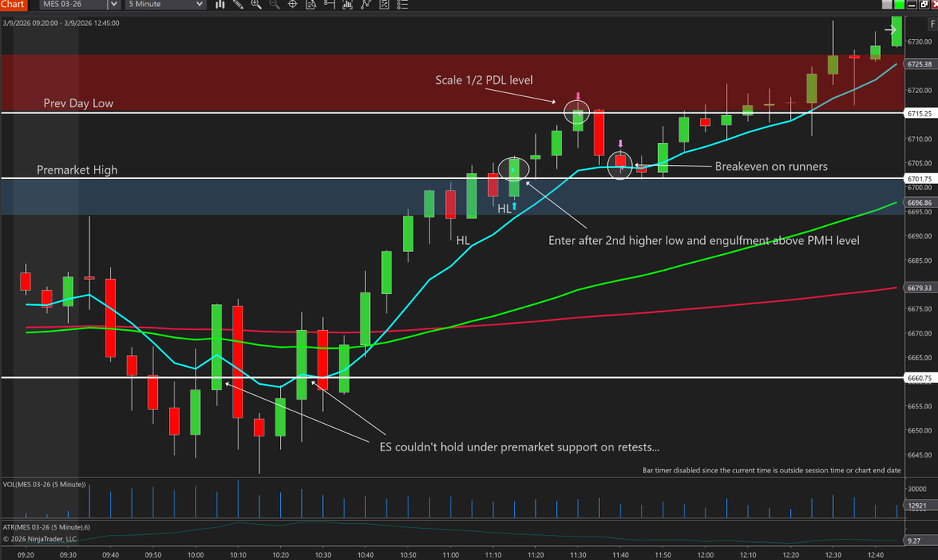Open the Drawing Tools pencil icon
This screenshot has height=560, width=938.
(238, 5)
